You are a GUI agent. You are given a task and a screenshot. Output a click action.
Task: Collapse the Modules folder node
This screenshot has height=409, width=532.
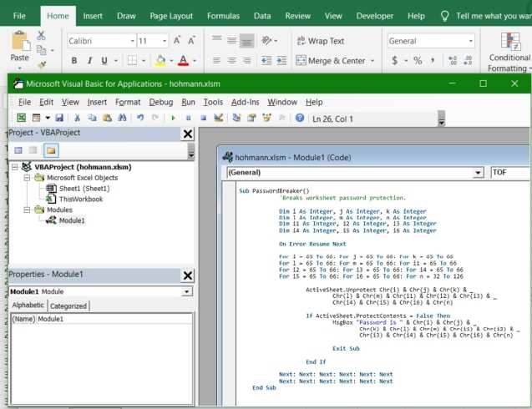tap(27, 210)
